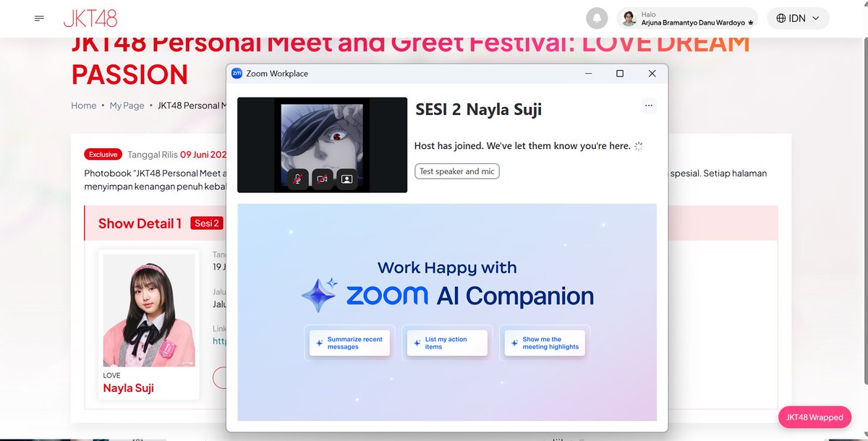Choose List my action items suggestion
This screenshot has width=868, height=441.
447,343
